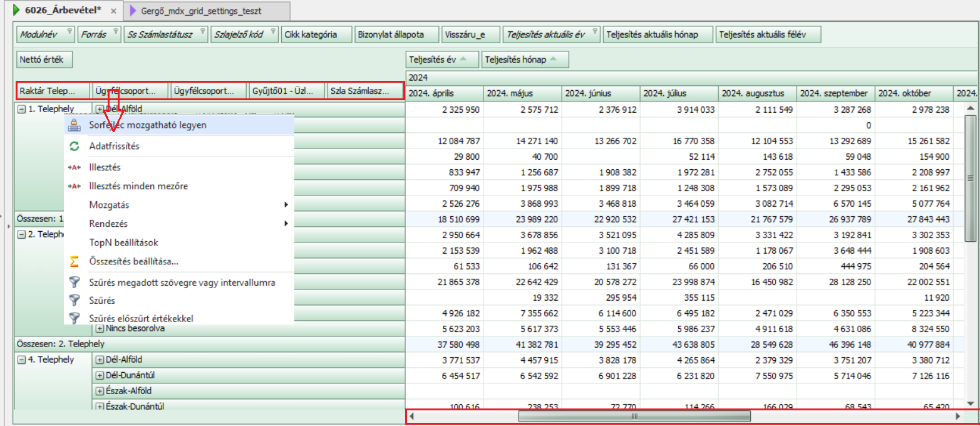
Task: Click the green refresh icon beside Adatfrissítés
Action: coord(75,146)
